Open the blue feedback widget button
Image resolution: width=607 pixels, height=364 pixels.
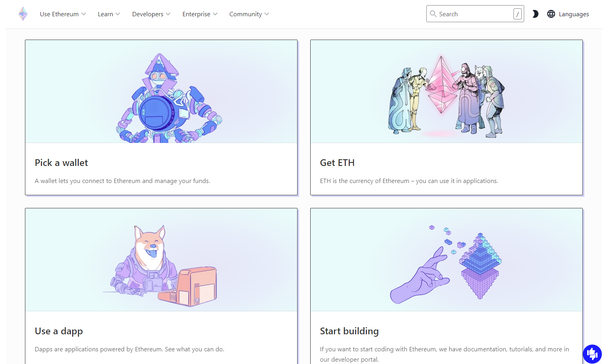592,354
